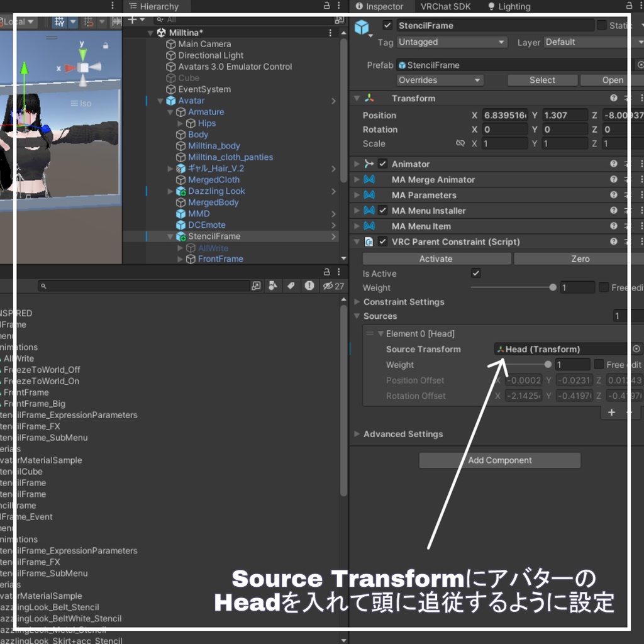Click the VRC Parent Constraint script icon
Screen dimensions: 644x644
click(x=369, y=242)
